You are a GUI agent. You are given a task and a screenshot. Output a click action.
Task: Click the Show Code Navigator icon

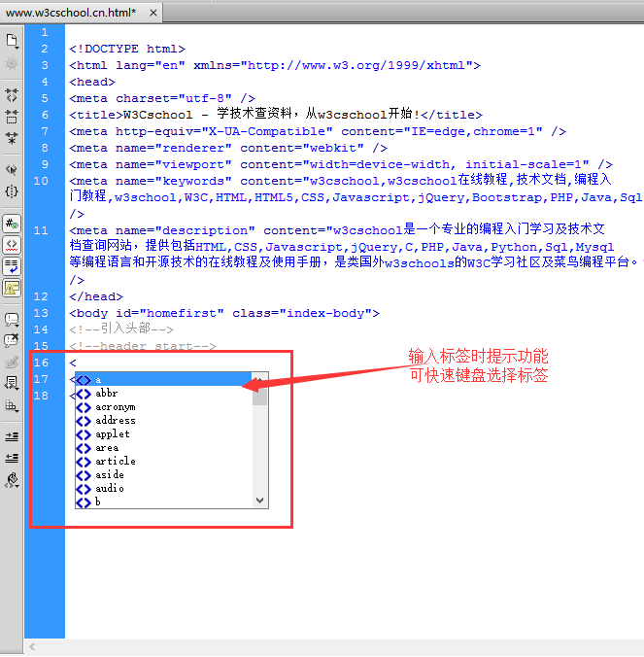coord(12,64)
